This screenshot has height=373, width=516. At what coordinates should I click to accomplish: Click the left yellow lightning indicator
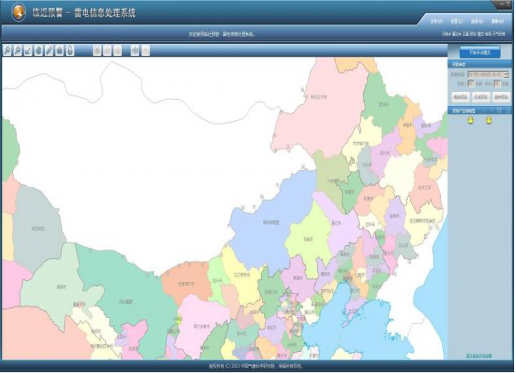pyautogui.click(x=471, y=120)
